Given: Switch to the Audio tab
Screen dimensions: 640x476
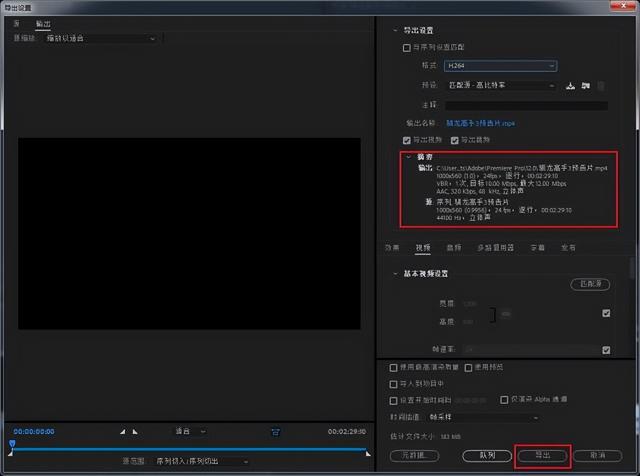Looking at the screenshot, I should [x=454, y=248].
